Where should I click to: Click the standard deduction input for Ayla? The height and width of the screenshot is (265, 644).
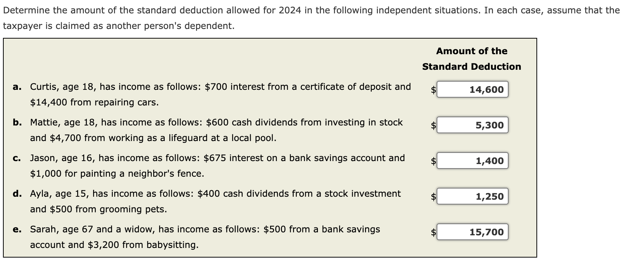click(x=472, y=196)
